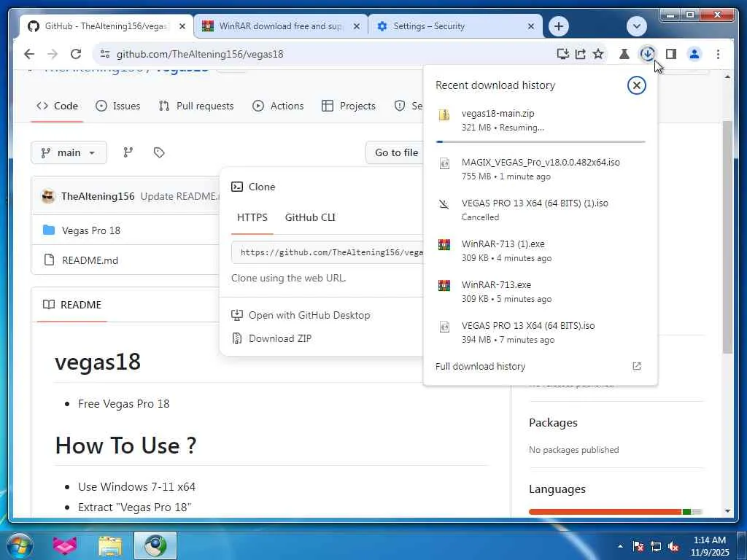The image size is (747, 560).
Task: Close the GitHub browser tab
Action: pyautogui.click(x=182, y=27)
